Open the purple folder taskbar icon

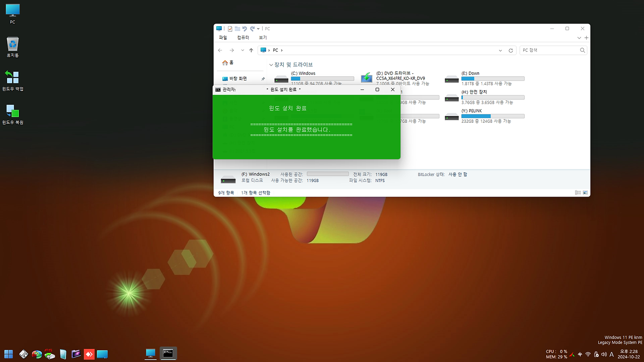[x=76, y=354]
